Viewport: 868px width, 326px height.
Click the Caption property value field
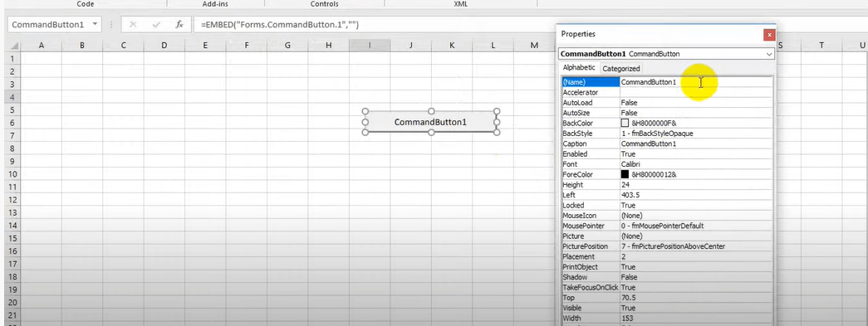[x=696, y=144]
